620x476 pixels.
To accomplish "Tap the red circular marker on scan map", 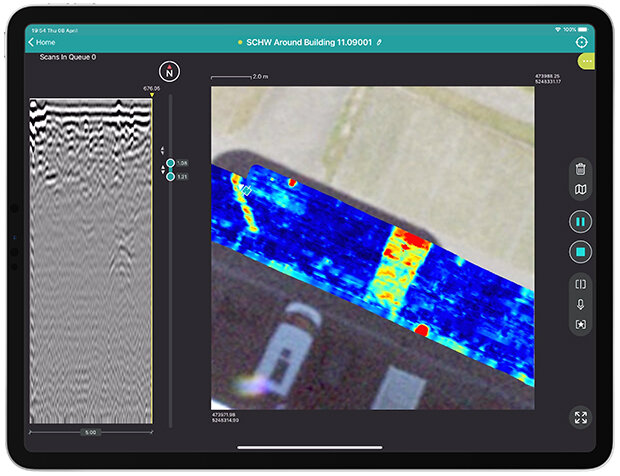I will point(421,330).
